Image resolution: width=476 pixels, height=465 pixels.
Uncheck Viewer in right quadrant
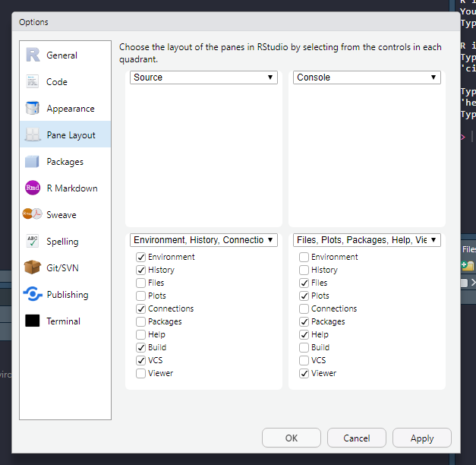pyautogui.click(x=304, y=373)
